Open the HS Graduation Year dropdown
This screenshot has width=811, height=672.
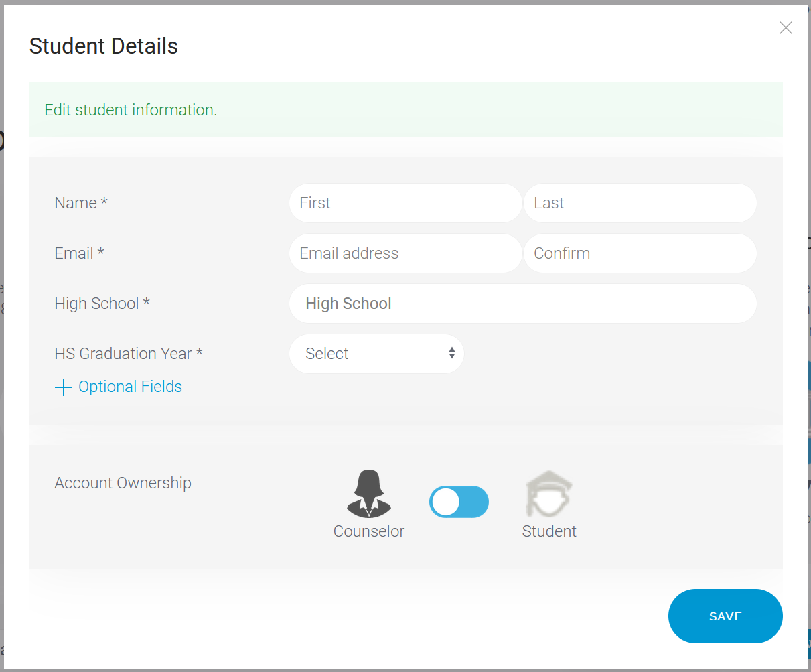pos(376,354)
